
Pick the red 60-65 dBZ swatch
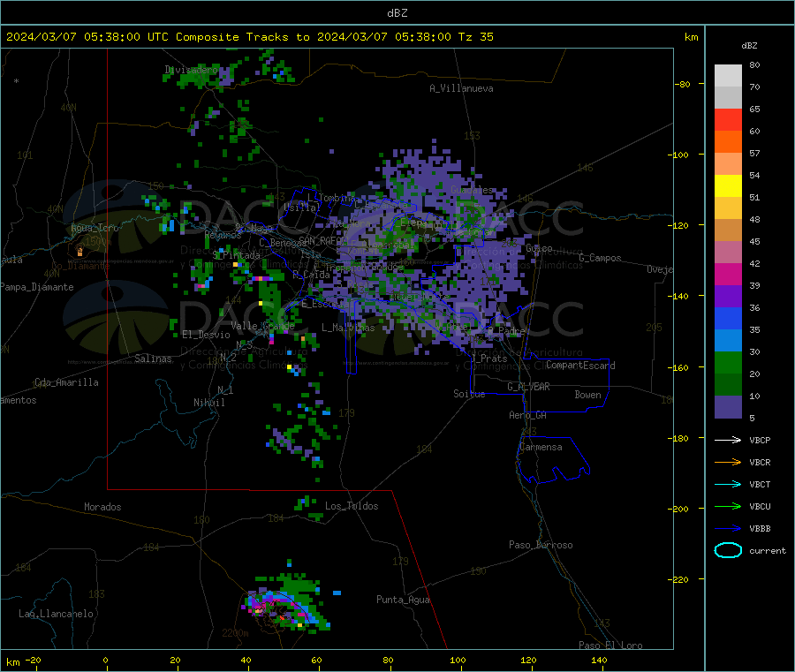tap(728, 119)
